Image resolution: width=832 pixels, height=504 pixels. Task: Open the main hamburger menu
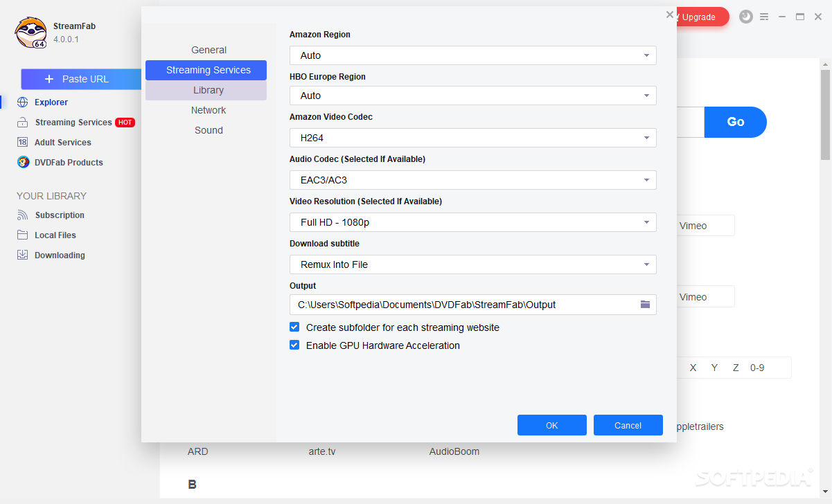click(764, 17)
